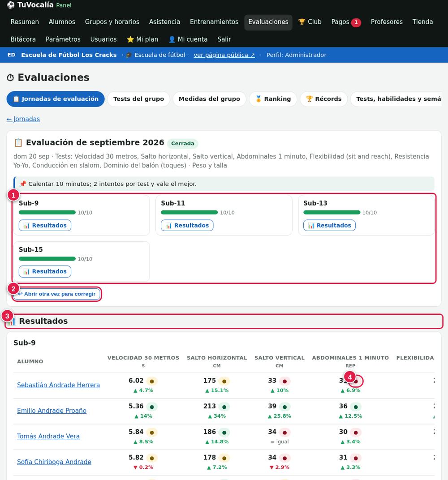Click the yellow status dot beside 6.02
Viewport: 448px width, 480px height.
pos(151,381)
